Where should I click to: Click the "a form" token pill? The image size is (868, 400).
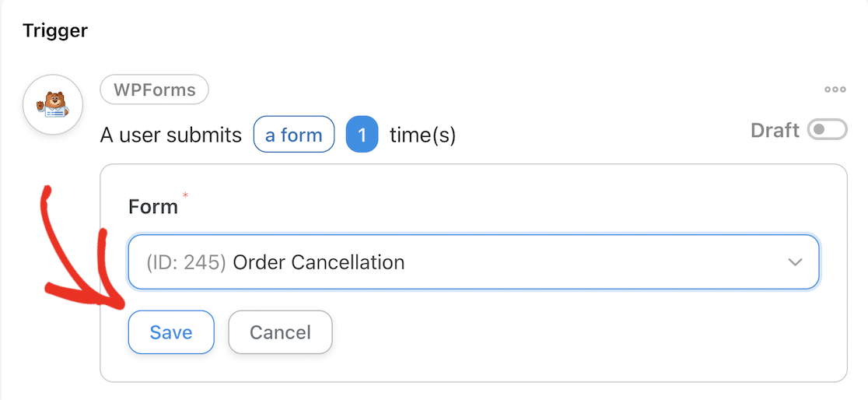click(x=293, y=135)
